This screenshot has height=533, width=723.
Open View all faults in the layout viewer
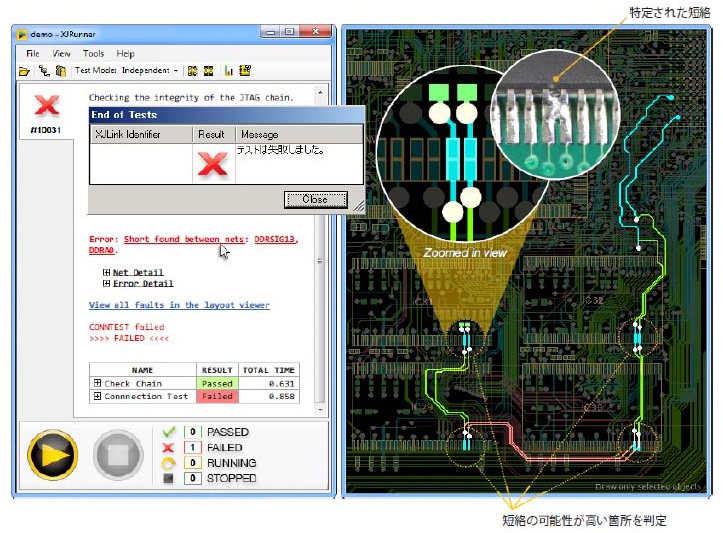coord(178,305)
